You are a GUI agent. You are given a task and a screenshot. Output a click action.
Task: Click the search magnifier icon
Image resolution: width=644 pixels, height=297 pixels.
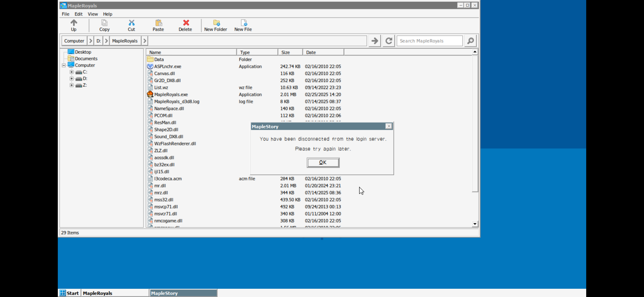(x=471, y=41)
